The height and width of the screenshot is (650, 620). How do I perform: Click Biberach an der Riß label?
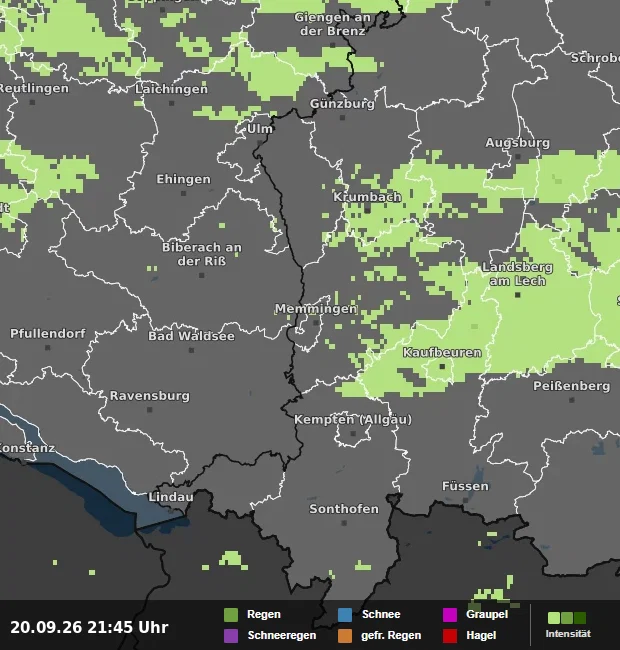(202, 254)
